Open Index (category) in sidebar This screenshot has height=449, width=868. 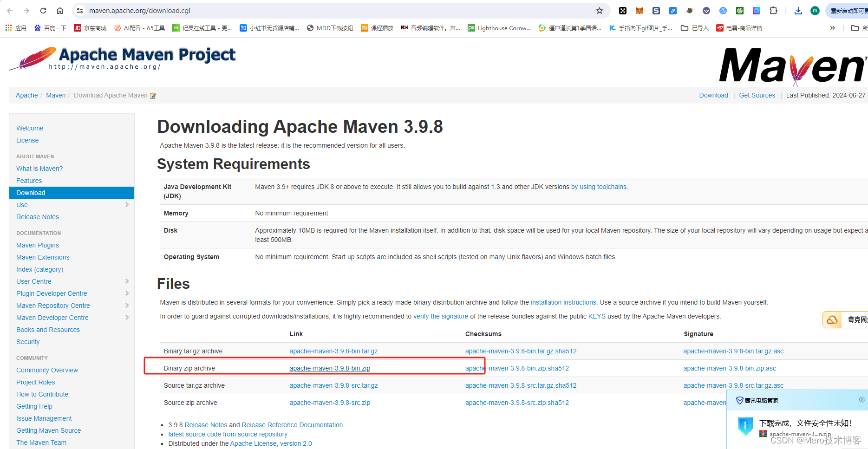40,269
